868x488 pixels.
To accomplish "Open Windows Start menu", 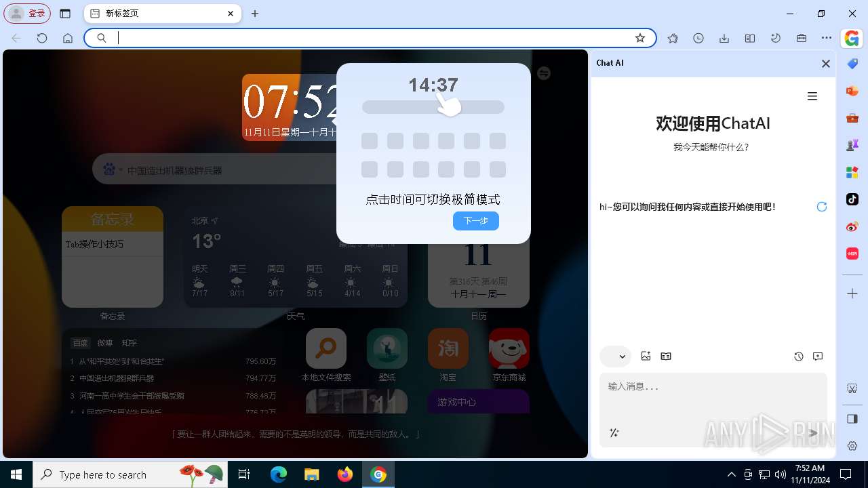I will (16, 474).
